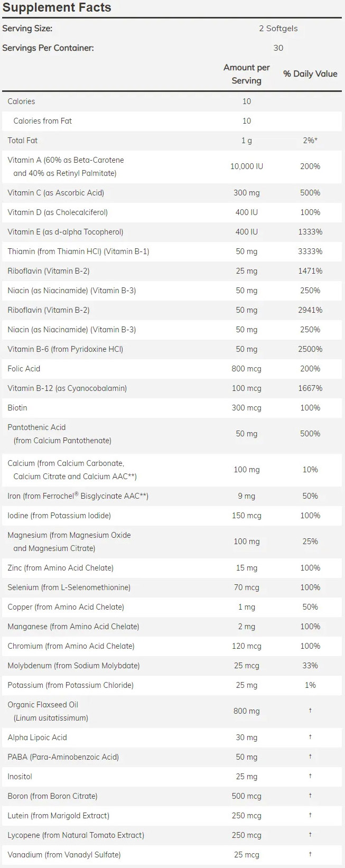Screen dimensions: 345x868
Task: Click the 150 mcg Iodine amount
Action: click(246, 516)
